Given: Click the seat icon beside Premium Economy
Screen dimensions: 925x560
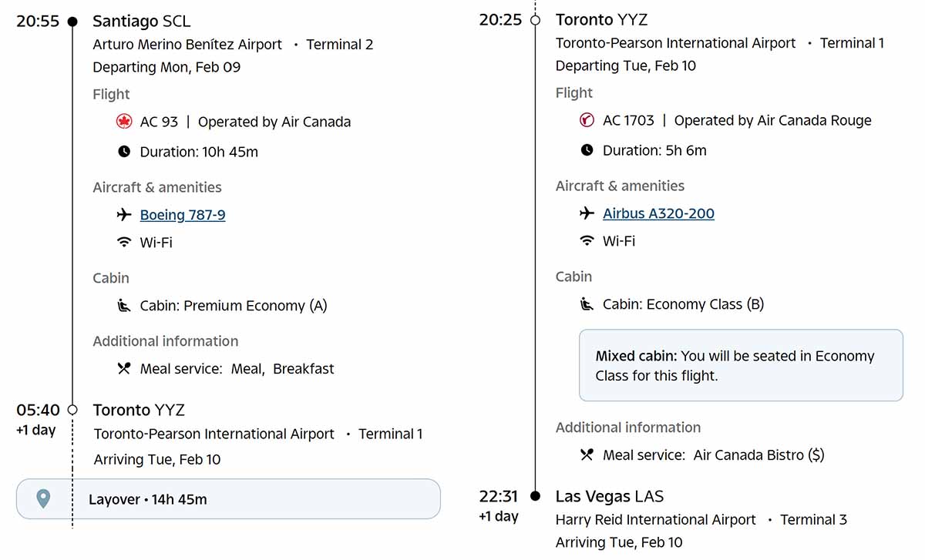Looking at the screenshot, I should click(x=124, y=306).
